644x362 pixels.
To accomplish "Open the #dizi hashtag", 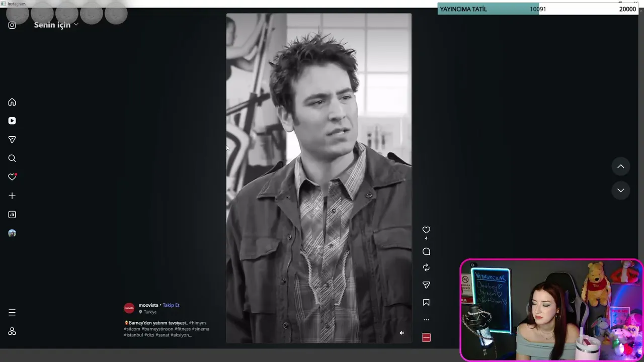I will (149, 335).
